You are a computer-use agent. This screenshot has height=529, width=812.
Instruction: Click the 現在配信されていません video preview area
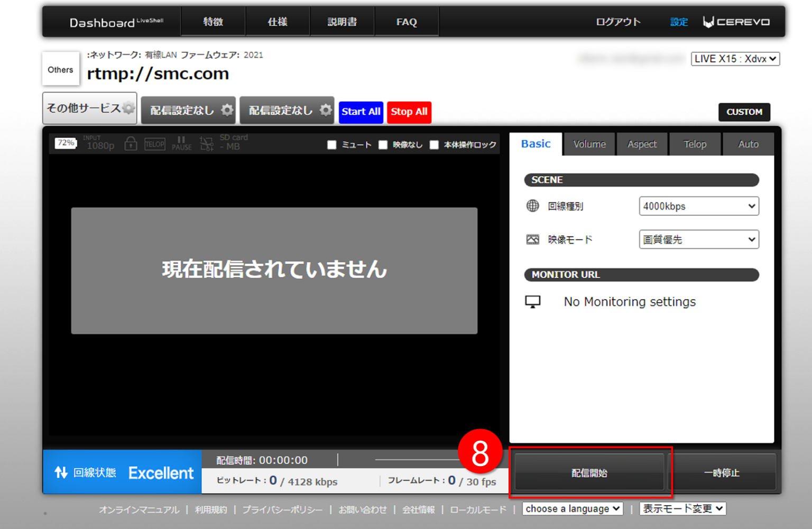click(274, 271)
